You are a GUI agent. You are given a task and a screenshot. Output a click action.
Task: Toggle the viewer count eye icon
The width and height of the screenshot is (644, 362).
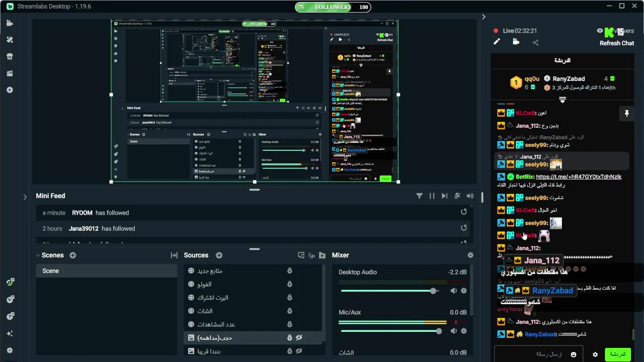pyautogui.click(x=600, y=31)
